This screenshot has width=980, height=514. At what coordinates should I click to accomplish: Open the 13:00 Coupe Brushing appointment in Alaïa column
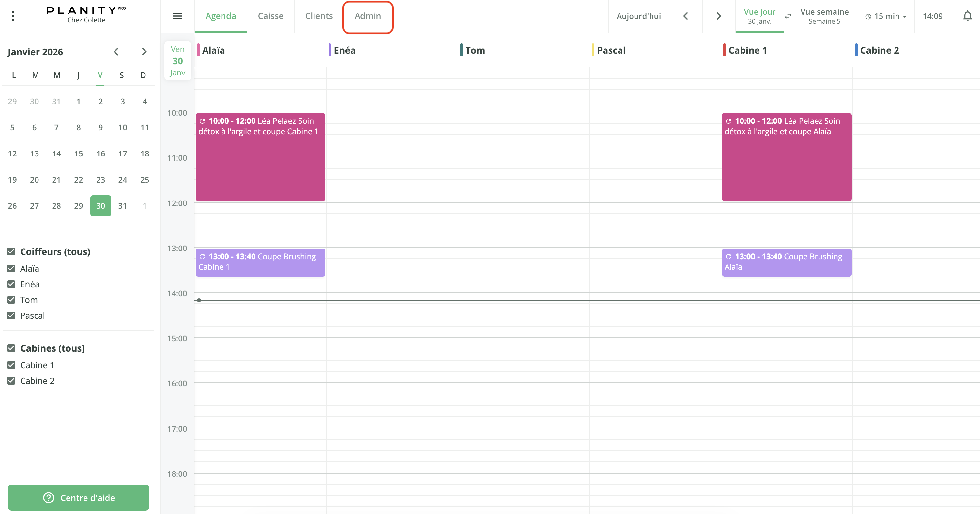tap(260, 262)
